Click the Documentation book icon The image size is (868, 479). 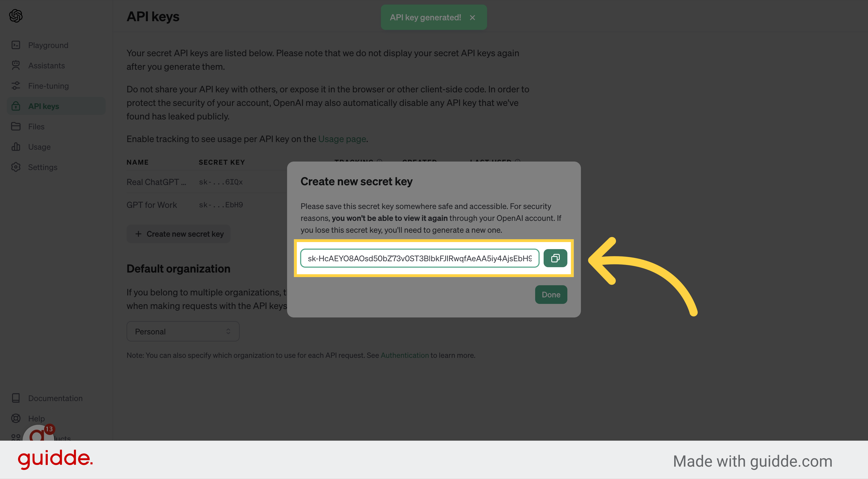(16, 398)
